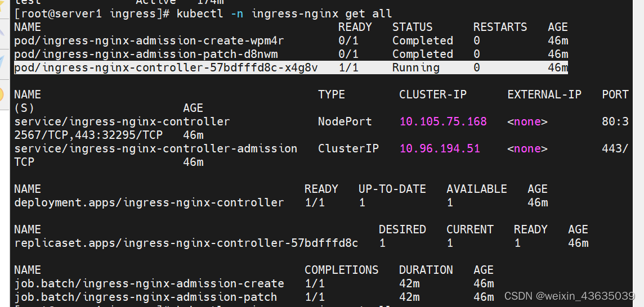
Task: Select pod/ingress-nginx-admission-patch-d8nwm row name
Action: tap(146, 54)
